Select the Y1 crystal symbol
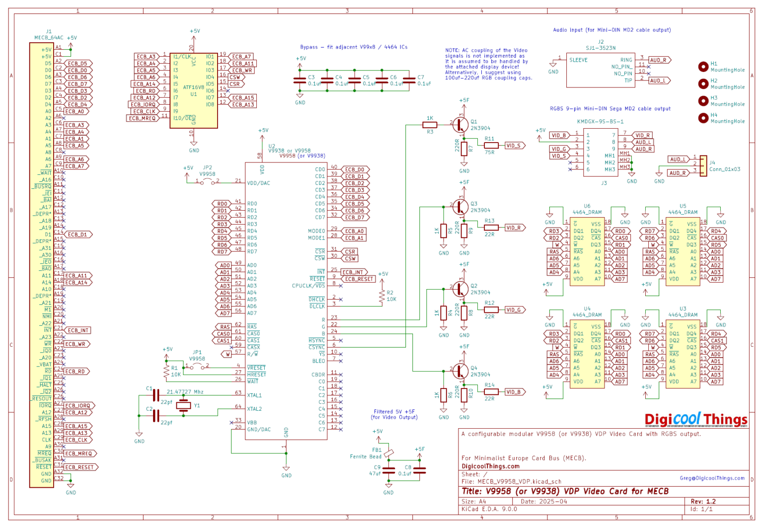 183,405
